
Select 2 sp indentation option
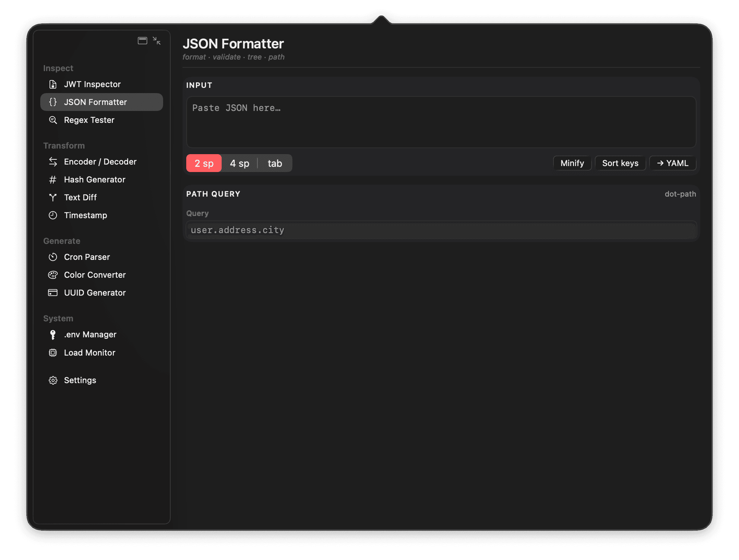pyautogui.click(x=204, y=163)
